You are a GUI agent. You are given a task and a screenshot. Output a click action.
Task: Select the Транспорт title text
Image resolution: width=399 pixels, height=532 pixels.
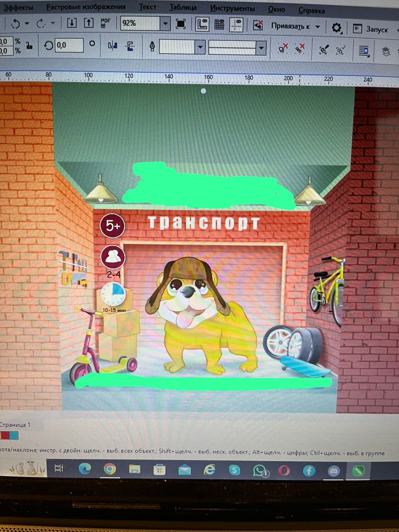[x=204, y=223]
